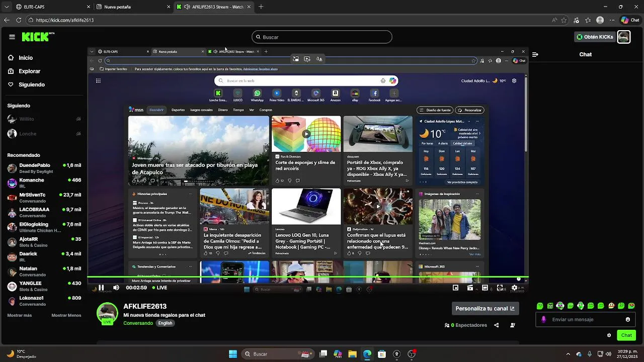Collapse list with Mostrar Menos
This screenshot has height=362, width=644.
66,315
